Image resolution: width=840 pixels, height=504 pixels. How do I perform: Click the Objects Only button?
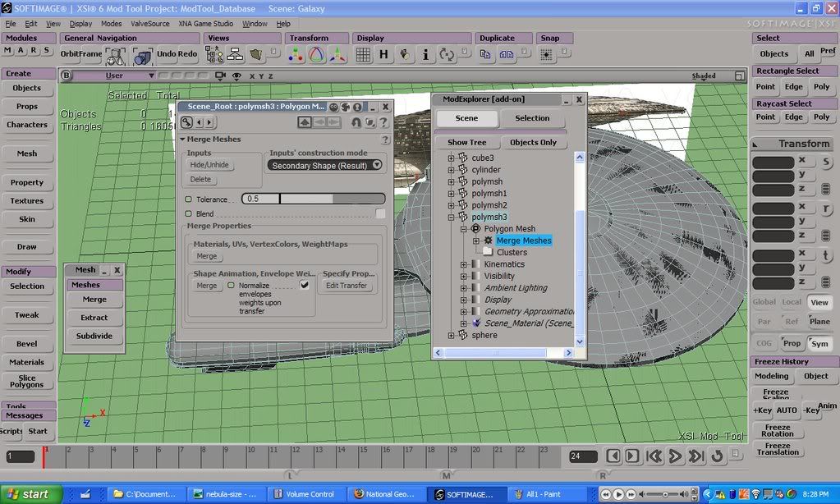tap(533, 143)
